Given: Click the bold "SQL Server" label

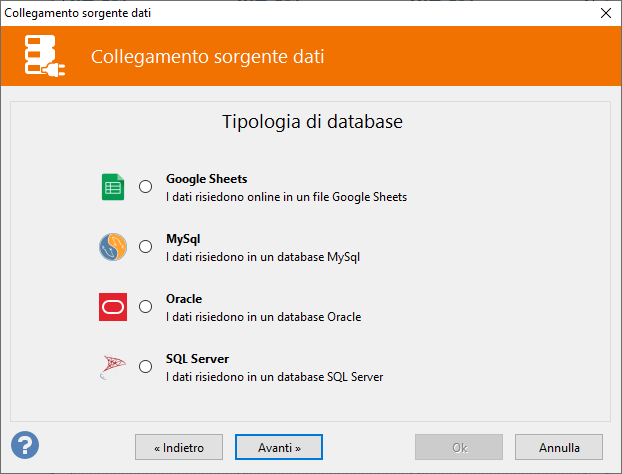Looking at the screenshot, I should coord(198,359).
